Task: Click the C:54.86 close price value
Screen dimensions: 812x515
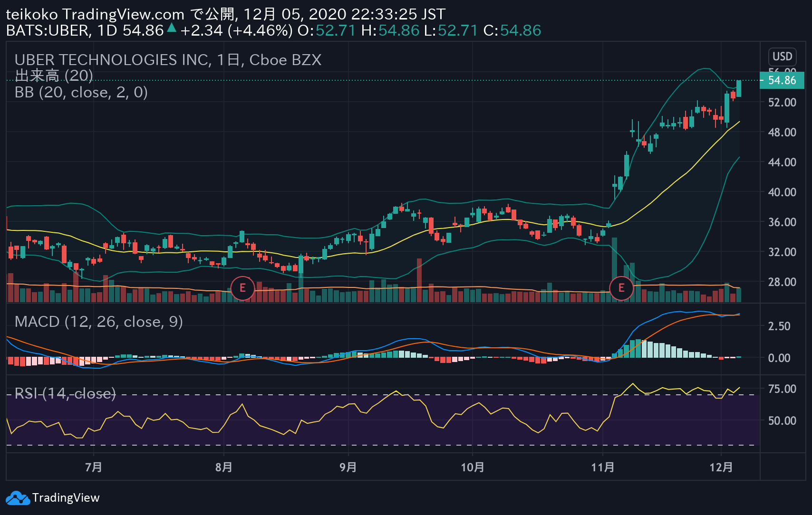Action: click(512, 30)
